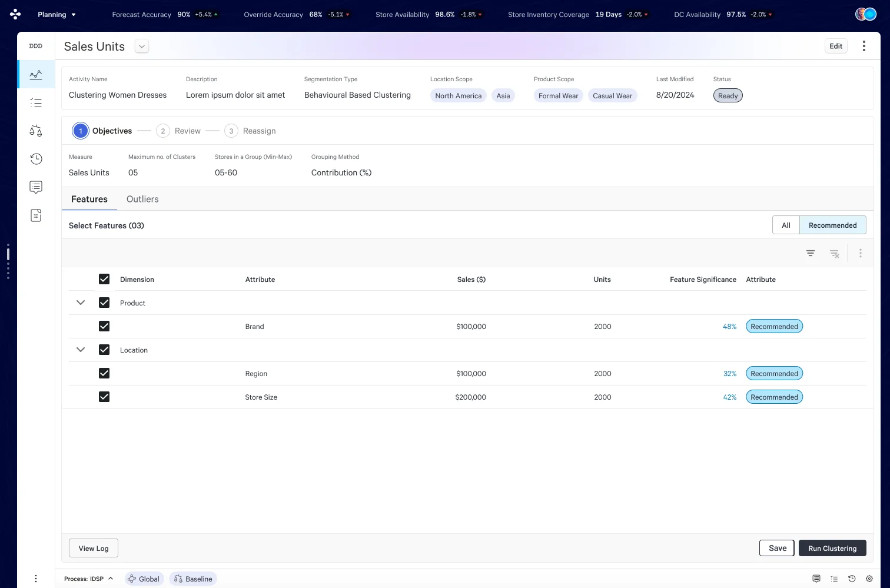Viewport: 890px width, 588px height.
Task: Go to step 1 Objectives
Action: pyautogui.click(x=102, y=131)
